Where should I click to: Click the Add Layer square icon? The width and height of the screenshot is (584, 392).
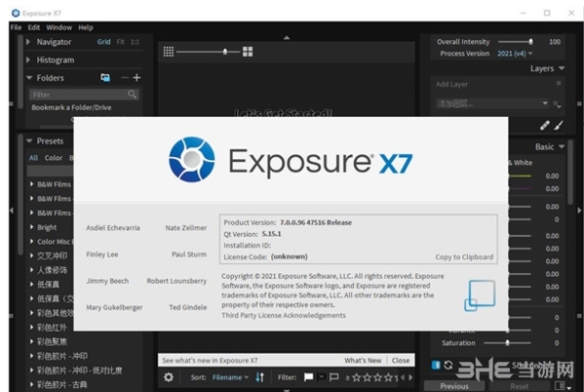point(559,83)
